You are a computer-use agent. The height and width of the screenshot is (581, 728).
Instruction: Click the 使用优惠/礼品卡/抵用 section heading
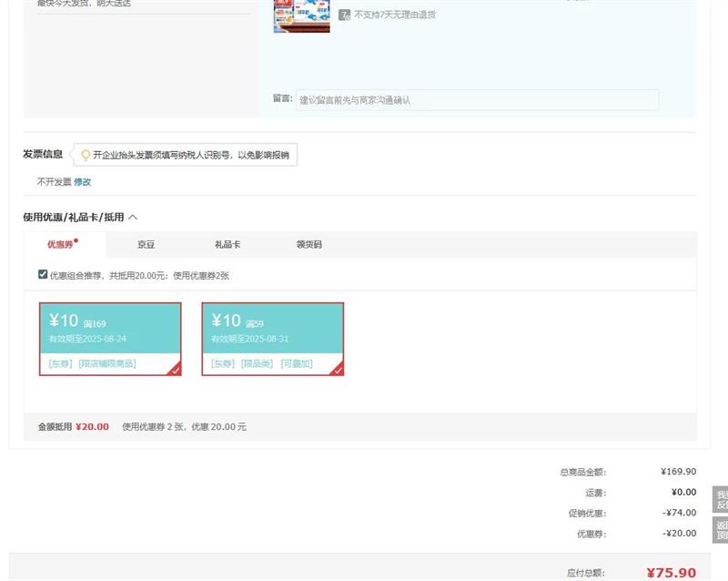coord(73,218)
